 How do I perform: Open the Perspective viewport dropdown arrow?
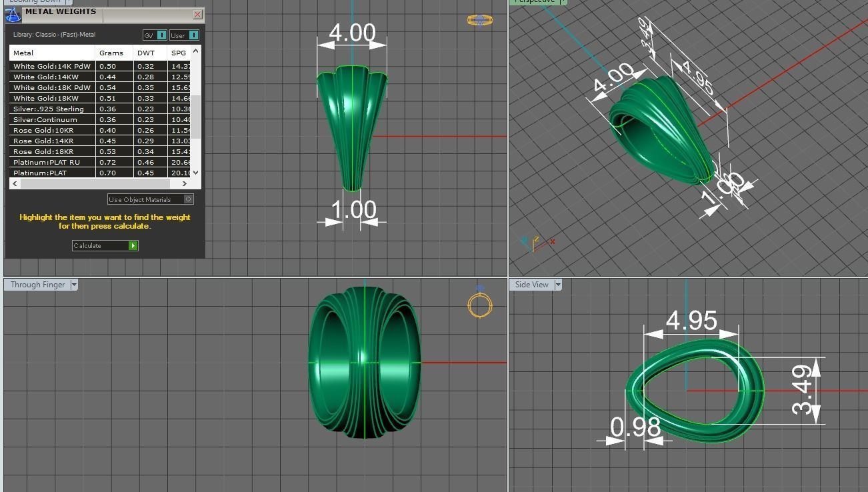(563, 1)
